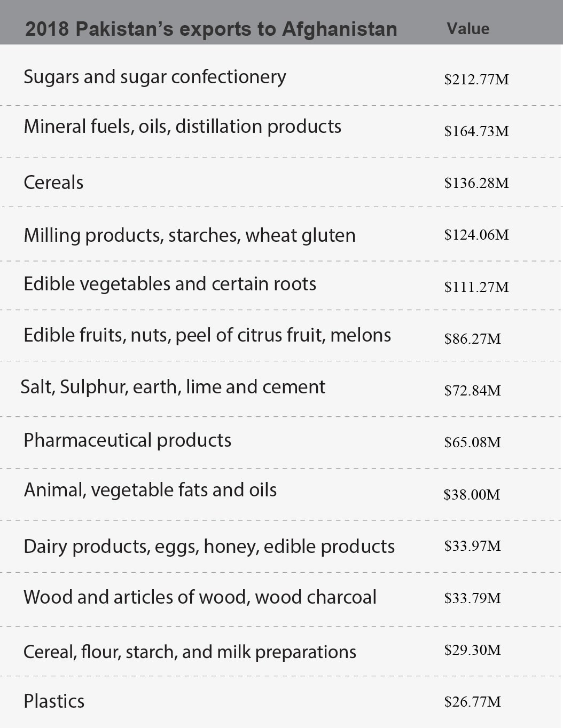Click the $212.77M value
Viewport: 563px width, 728px height.
tap(476, 80)
